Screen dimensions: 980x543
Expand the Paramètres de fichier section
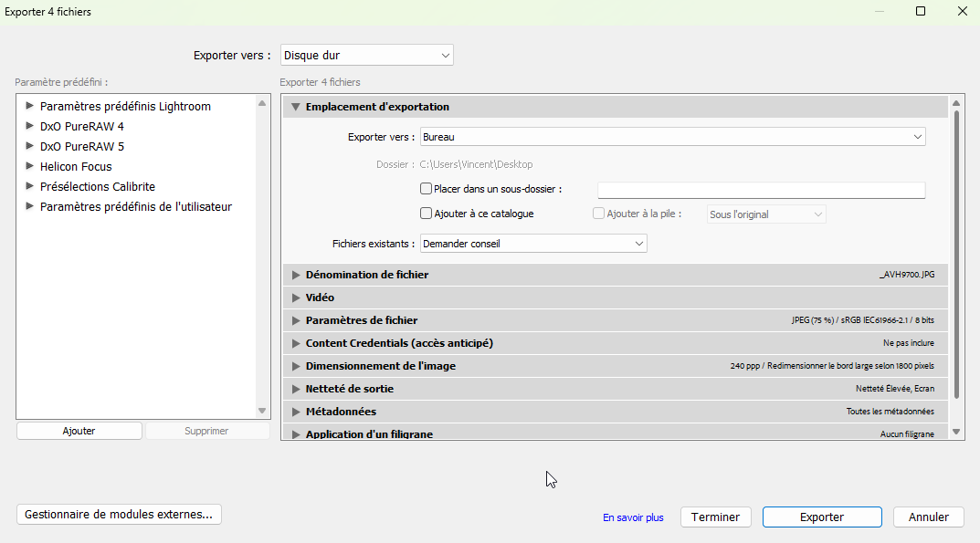pos(296,320)
